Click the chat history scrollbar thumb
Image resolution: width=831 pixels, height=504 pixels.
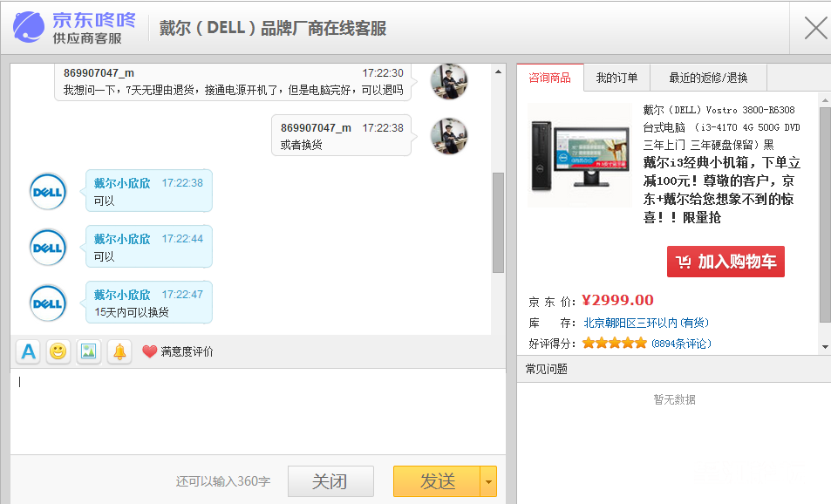(x=498, y=222)
